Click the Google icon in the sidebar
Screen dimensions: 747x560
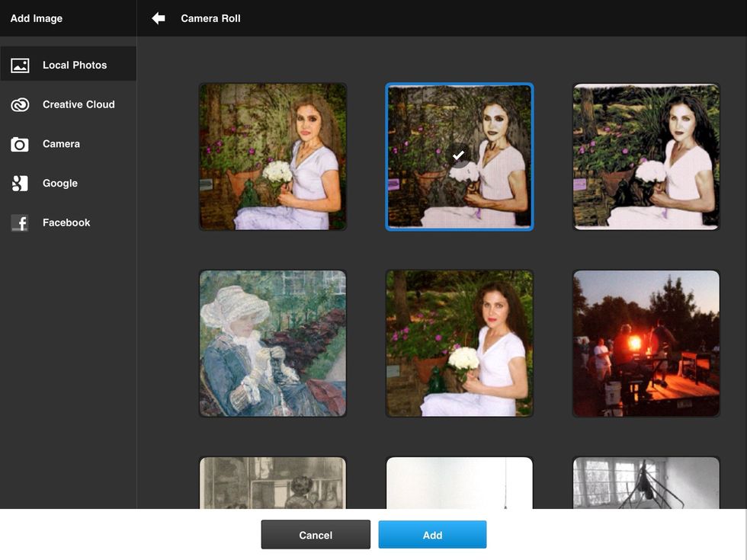point(20,183)
